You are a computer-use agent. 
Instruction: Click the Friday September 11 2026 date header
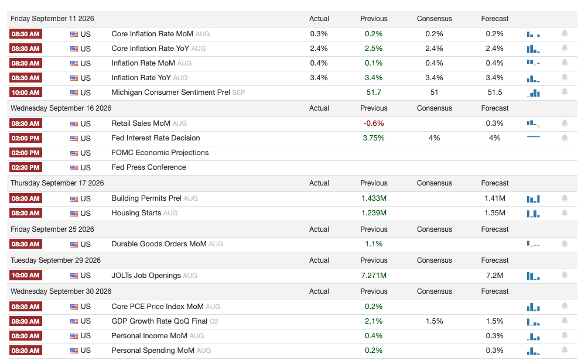tap(52, 19)
